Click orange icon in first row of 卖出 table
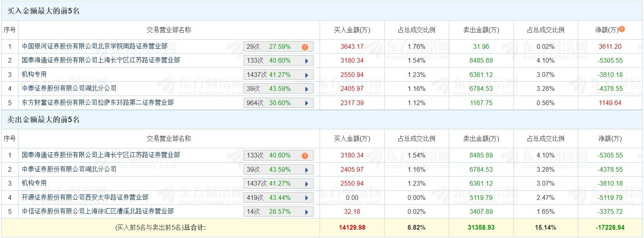644x238 pixels. [305, 155]
